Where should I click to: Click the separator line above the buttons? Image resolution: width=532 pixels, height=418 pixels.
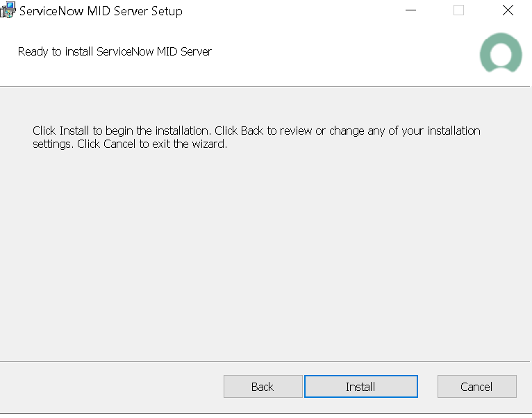[264, 361]
